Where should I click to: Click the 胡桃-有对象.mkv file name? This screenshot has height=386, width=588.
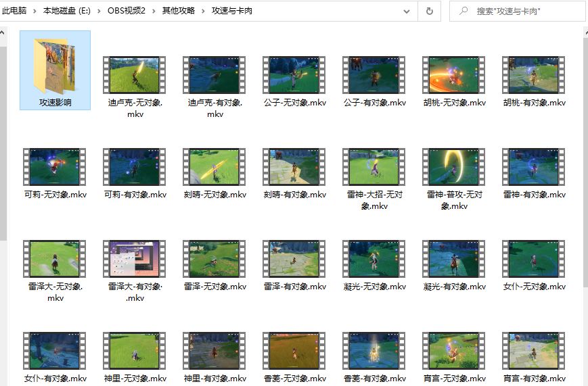point(535,103)
